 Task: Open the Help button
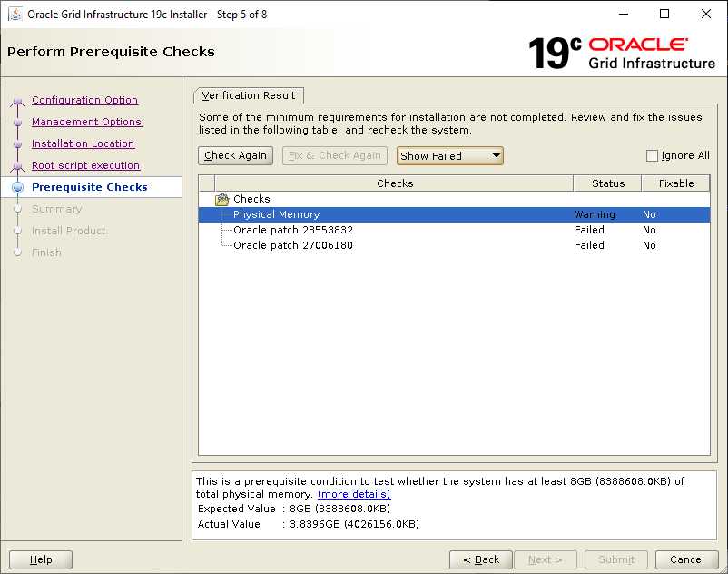[41, 559]
